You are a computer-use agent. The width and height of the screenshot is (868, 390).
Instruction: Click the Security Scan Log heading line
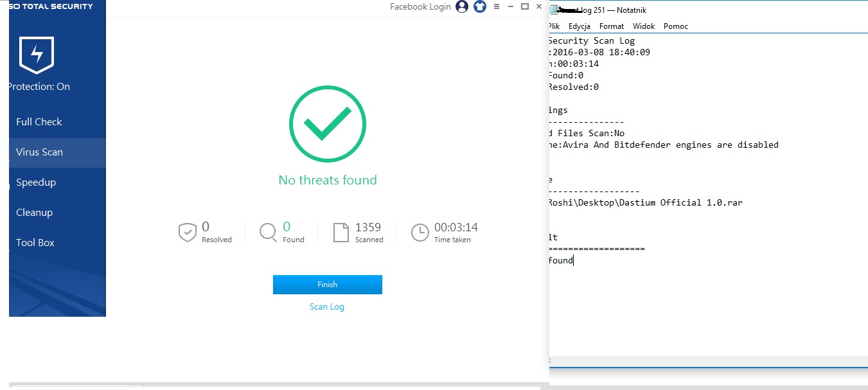591,41
